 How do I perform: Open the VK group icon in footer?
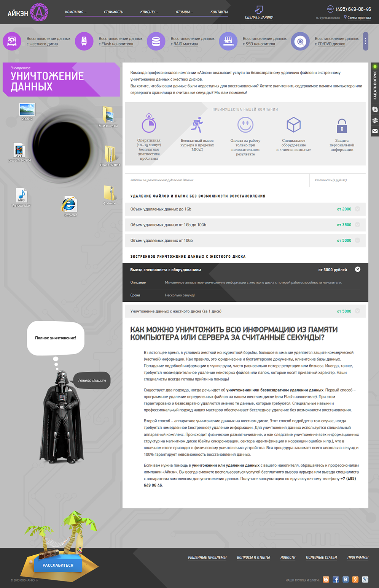pos(346,580)
